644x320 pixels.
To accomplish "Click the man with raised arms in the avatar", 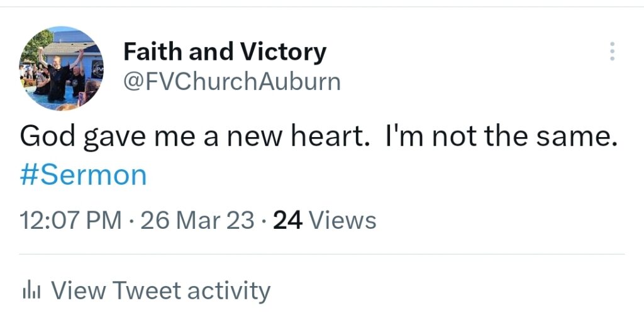I will (58, 76).
